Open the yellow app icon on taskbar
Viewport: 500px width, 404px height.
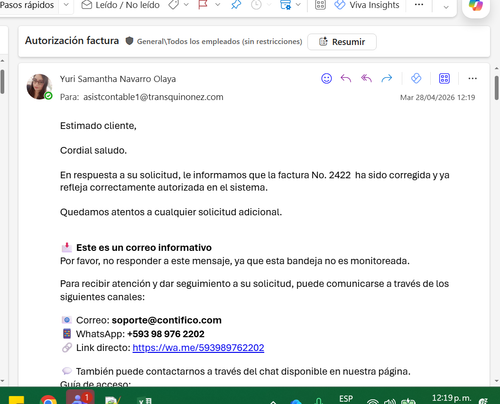tap(16, 399)
